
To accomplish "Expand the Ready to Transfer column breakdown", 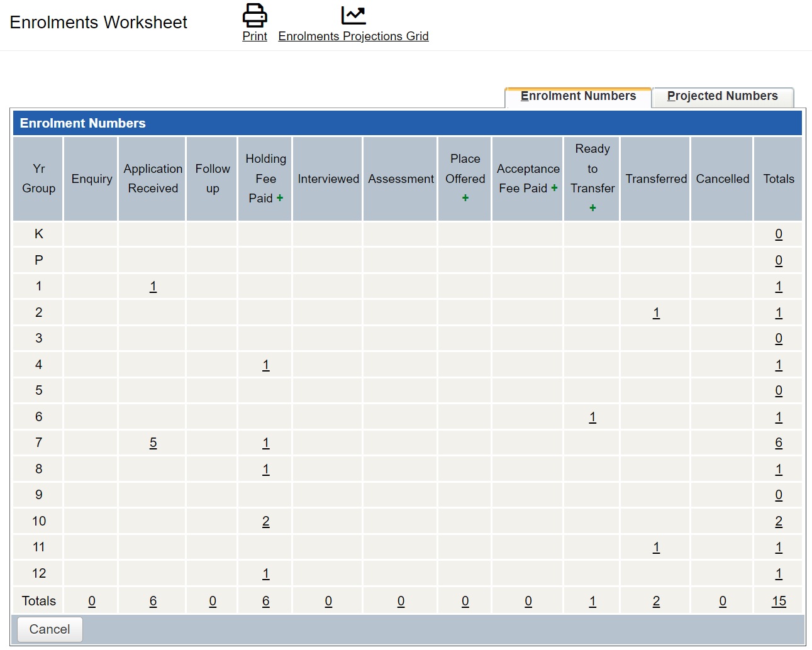I will point(592,207).
